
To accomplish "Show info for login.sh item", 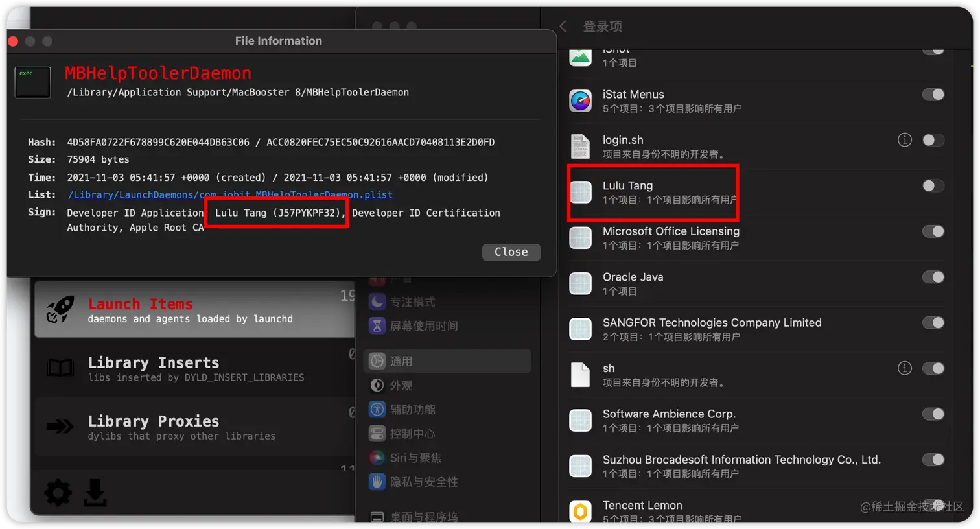I will point(905,140).
